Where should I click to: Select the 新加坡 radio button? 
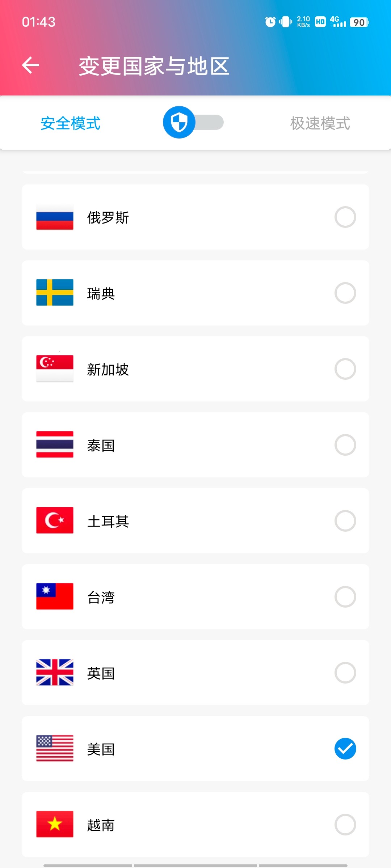(345, 369)
